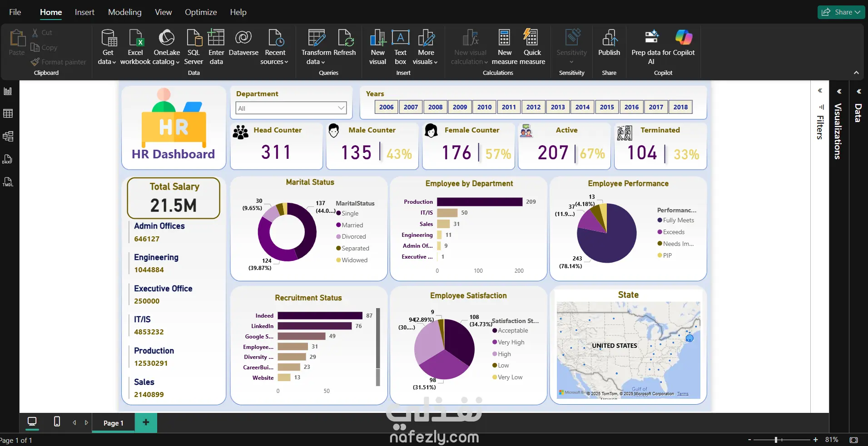The height and width of the screenshot is (446, 868).
Task: Launch Transform data editor
Action: [316, 47]
